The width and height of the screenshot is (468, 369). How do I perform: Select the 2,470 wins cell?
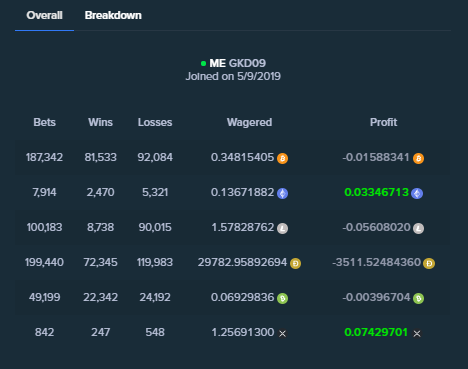[x=100, y=192]
